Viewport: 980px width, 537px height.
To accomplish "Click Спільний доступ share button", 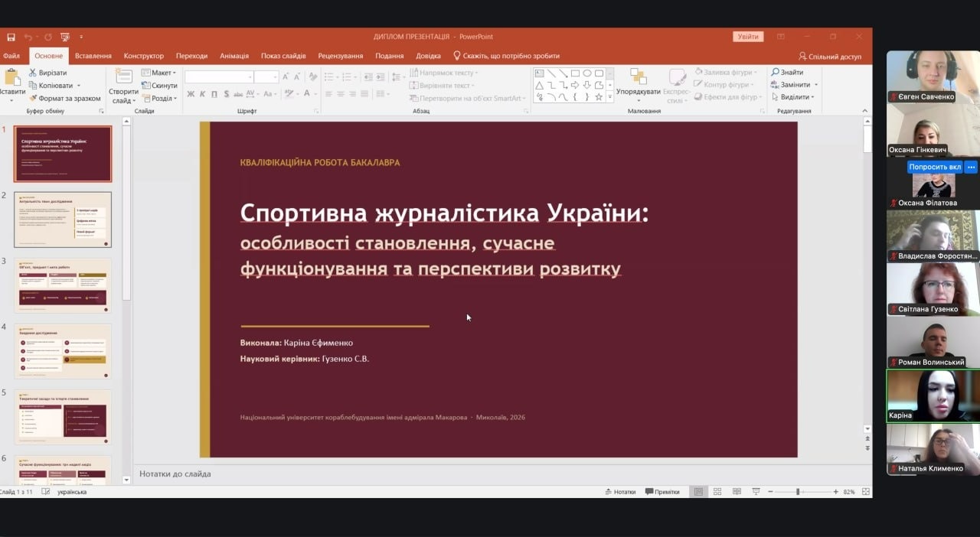I will (830, 56).
